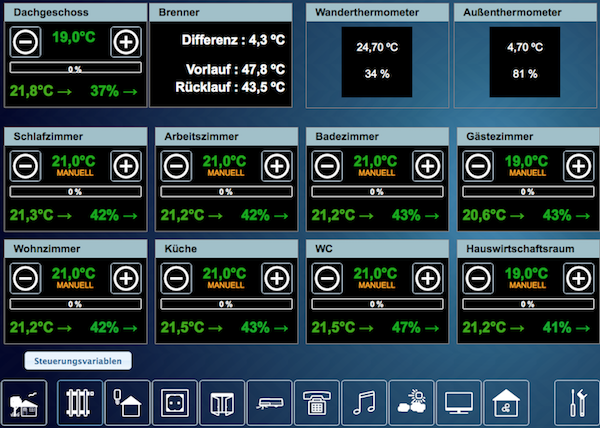Click Küche valve 0 % progress bar
Viewport: 600px width, 428px height.
(x=227, y=304)
